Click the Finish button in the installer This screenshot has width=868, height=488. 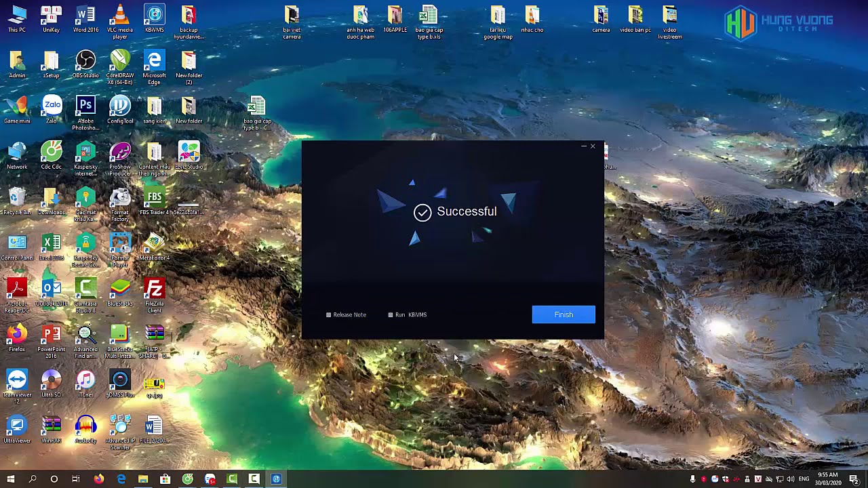tap(564, 314)
